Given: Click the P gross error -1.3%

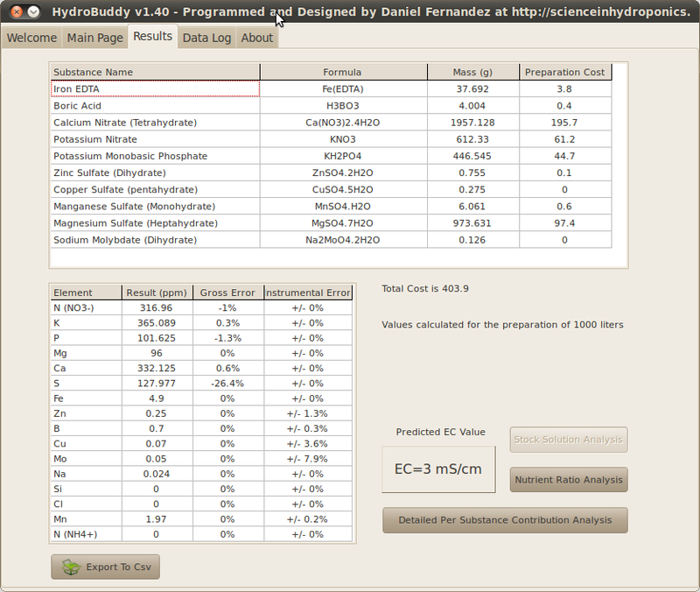Looking at the screenshot, I should pyautogui.click(x=228, y=338).
